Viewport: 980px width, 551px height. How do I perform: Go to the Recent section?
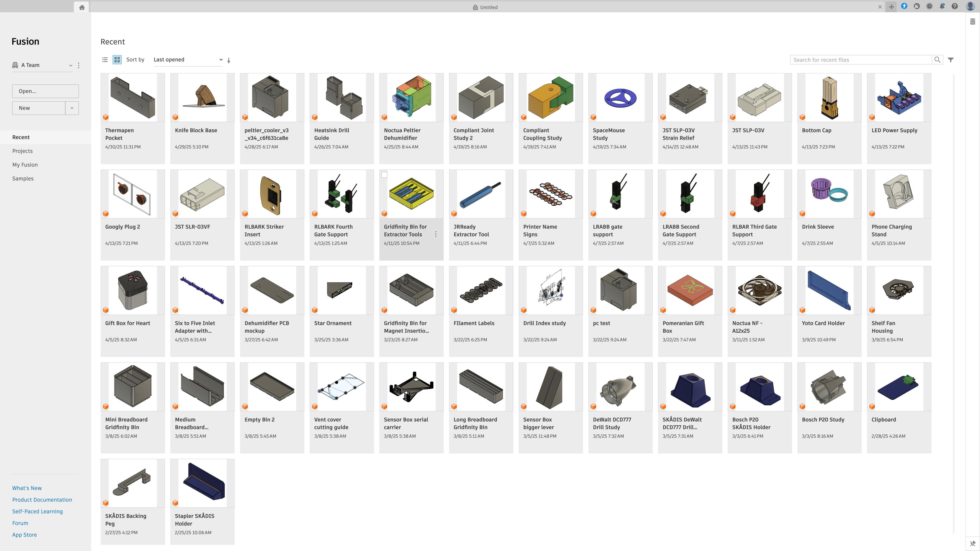[x=45, y=137]
